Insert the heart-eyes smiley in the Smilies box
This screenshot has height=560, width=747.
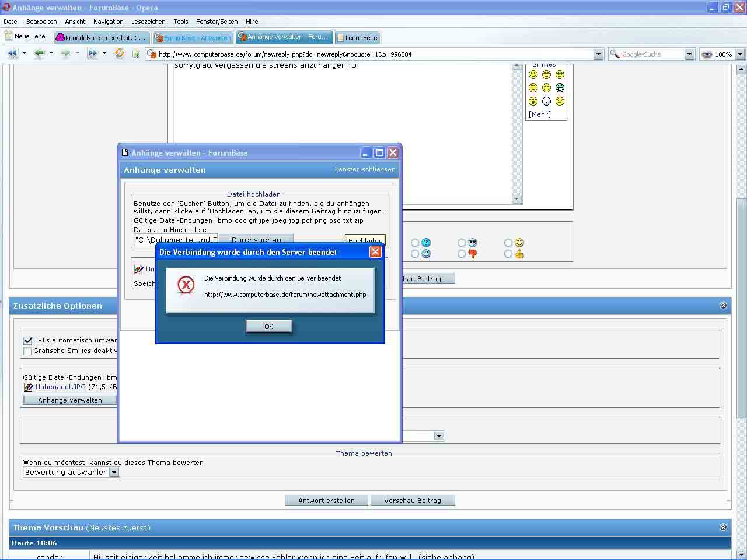coord(546,74)
